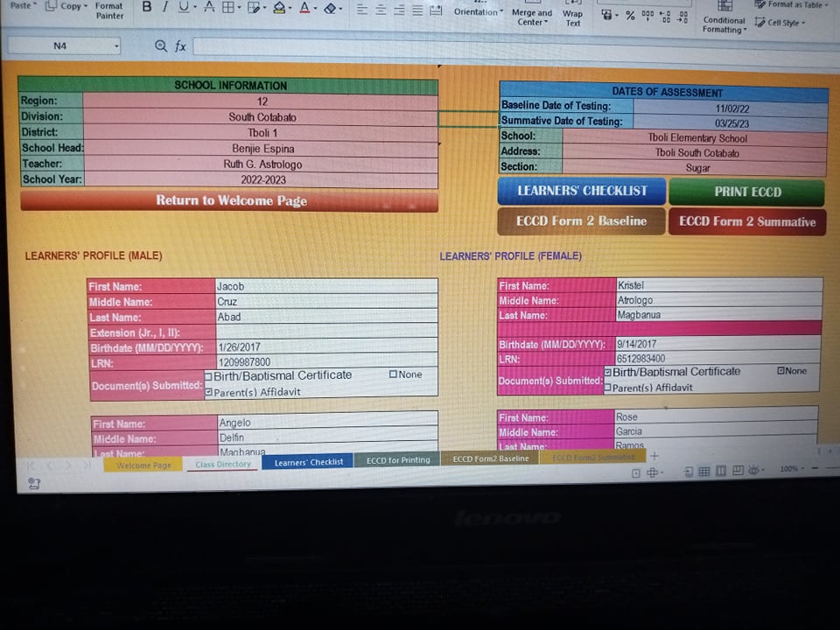Image resolution: width=840 pixels, height=630 pixels.
Task: Add a new sheet with plus icon
Action: pyautogui.click(x=654, y=456)
